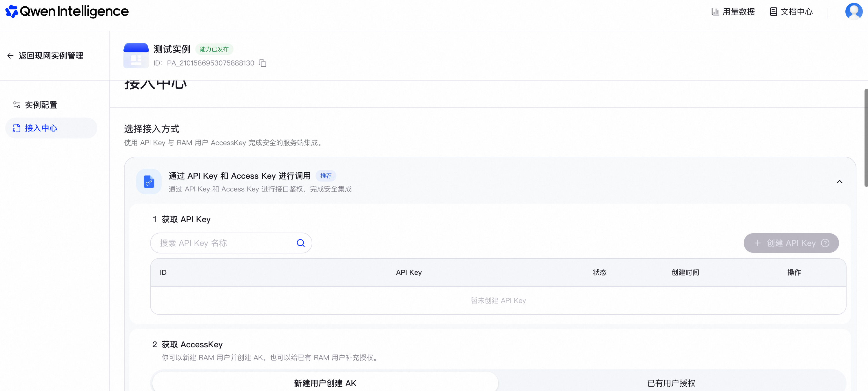Click the document icon beside 文档中心

773,12
